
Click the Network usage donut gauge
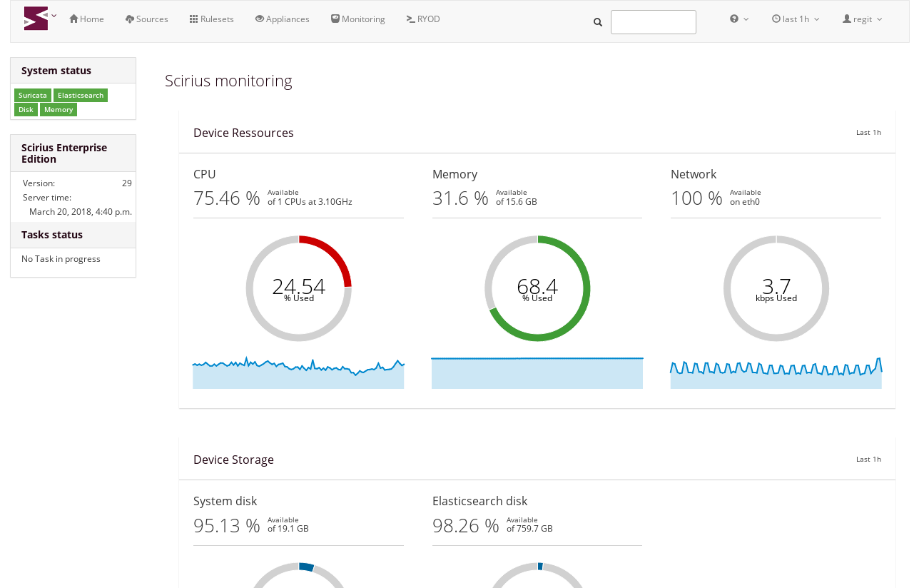(776, 288)
